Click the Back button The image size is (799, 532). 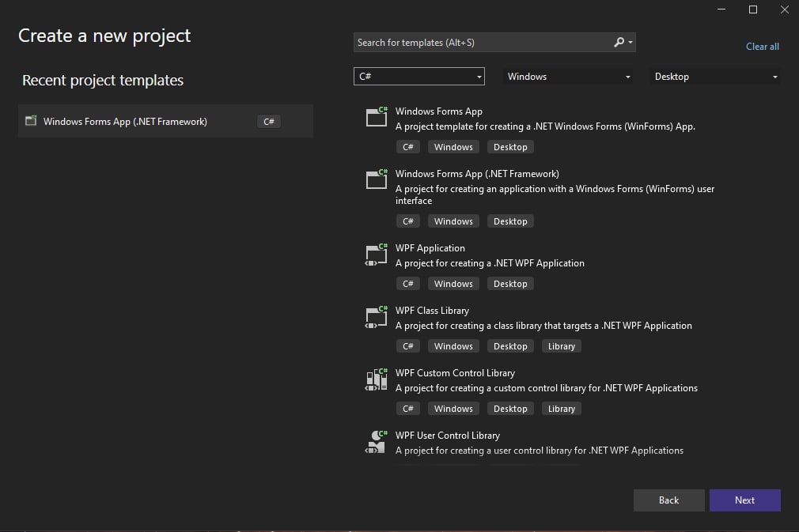tap(669, 500)
